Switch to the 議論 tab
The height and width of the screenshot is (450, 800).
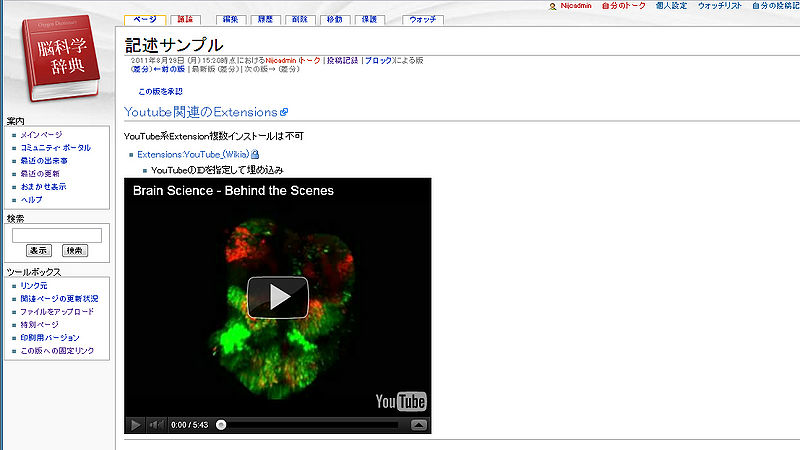[186, 19]
